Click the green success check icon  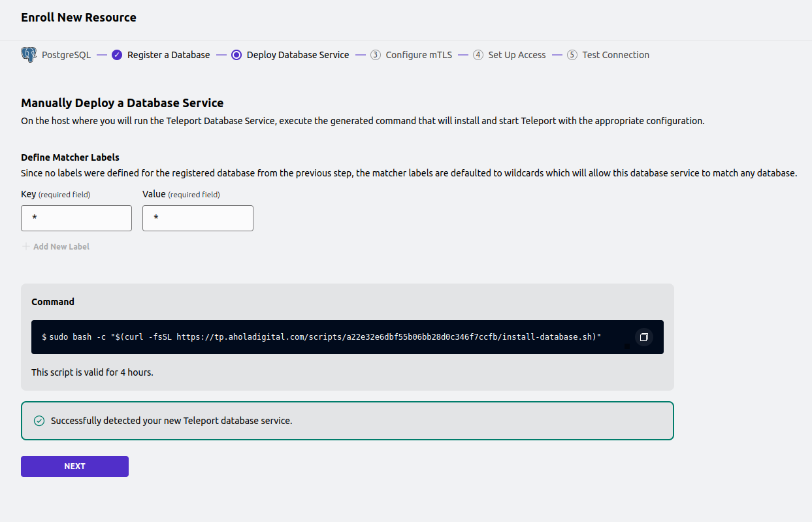point(39,421)
